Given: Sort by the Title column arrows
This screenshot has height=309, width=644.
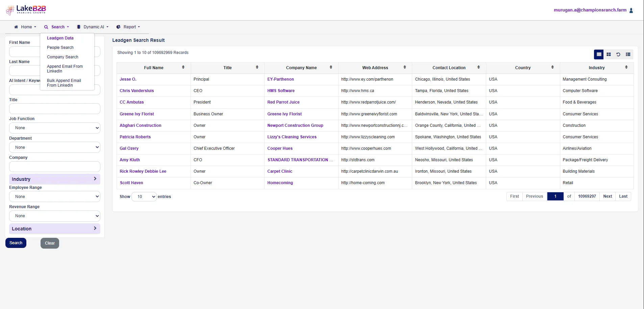Looking at the screenshot, I should tap(257, 67).
